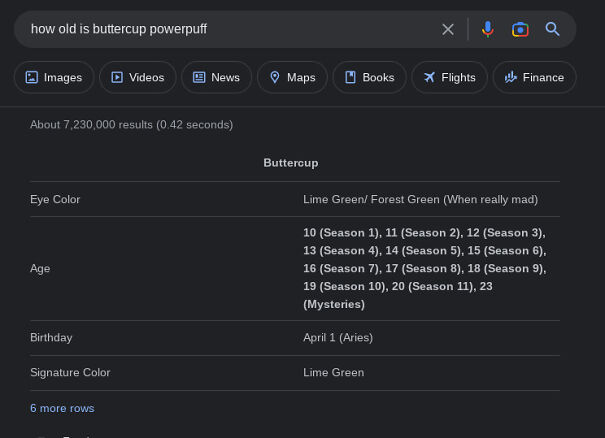Open search by image camera icon
The image size is (605, 438).
pyautogui.click(x=520, y=29)
